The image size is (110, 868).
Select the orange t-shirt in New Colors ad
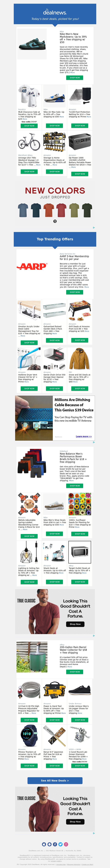pyautogui.click(x=49, y=211)
